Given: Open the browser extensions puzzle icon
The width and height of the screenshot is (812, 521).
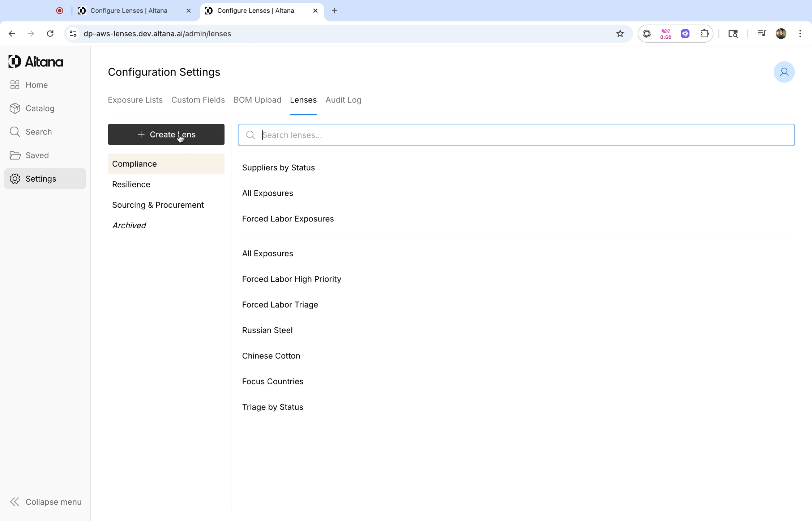Looking at the screenshot, I should coord(704,34).
